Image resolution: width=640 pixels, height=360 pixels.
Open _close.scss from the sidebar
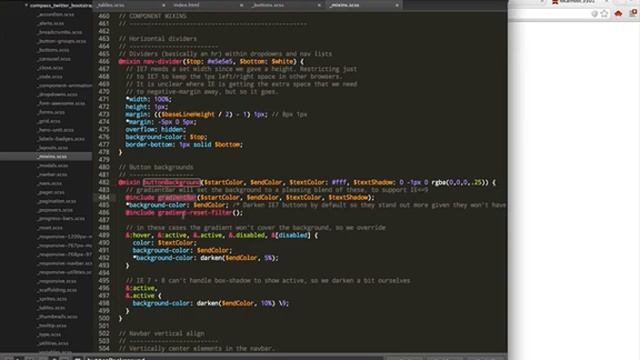point(50,68)
